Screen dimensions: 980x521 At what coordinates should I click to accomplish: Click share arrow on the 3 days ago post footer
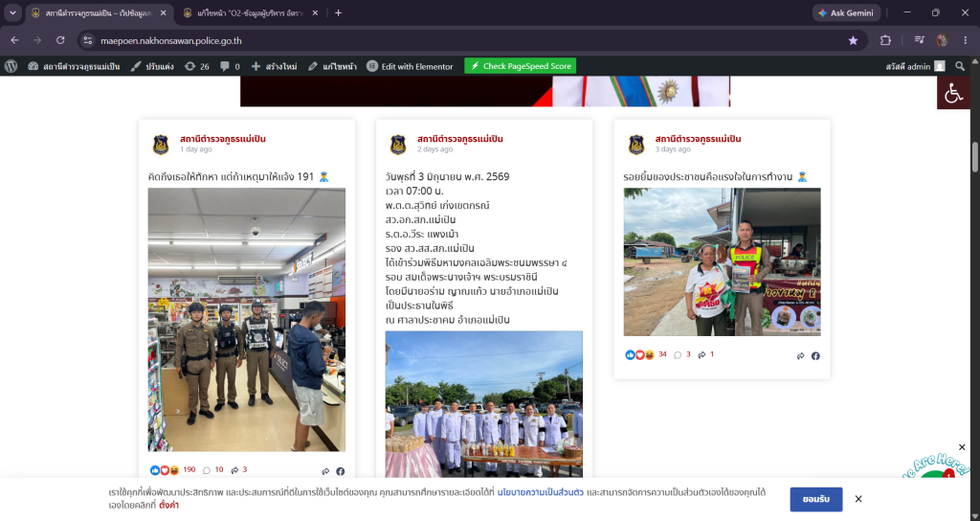point(801,356)
